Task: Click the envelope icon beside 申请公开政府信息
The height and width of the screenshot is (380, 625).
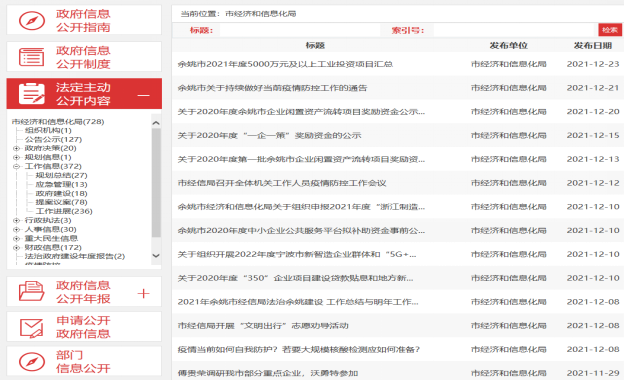Action: point(31,328)
